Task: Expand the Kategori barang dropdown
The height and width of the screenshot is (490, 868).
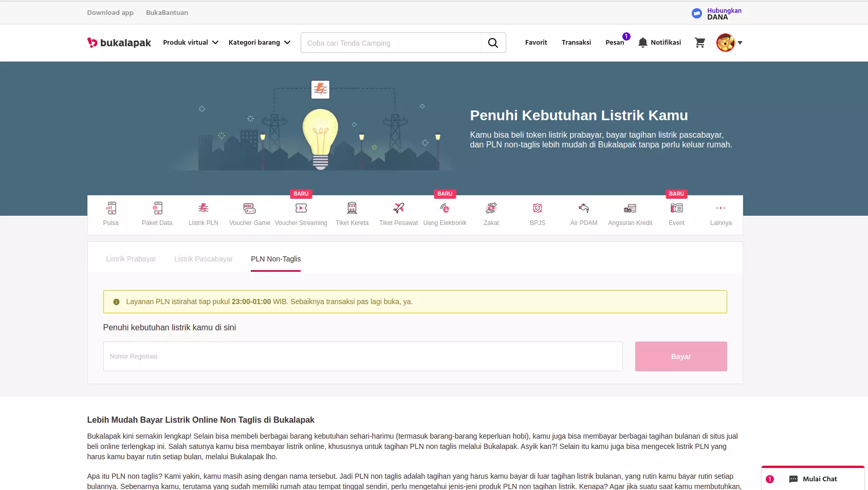Action: coord(260,43)
